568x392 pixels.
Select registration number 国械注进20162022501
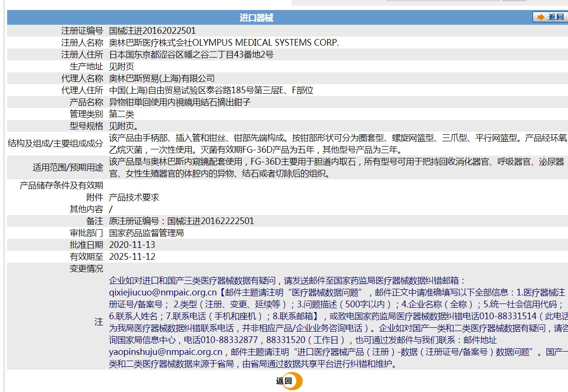click(152, 31)
